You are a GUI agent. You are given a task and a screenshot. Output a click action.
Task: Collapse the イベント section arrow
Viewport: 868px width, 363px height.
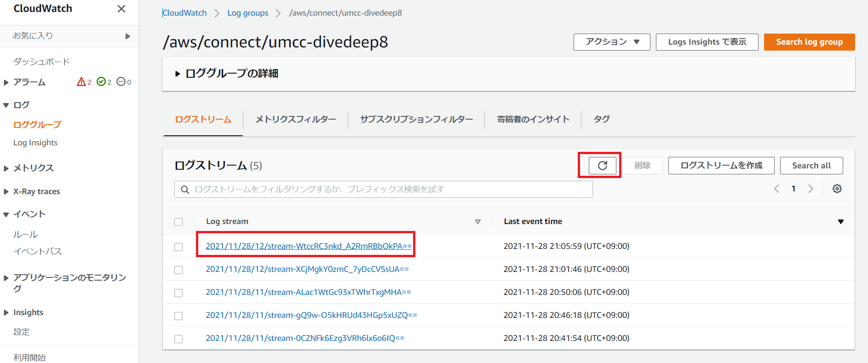[x=6, y=214]
